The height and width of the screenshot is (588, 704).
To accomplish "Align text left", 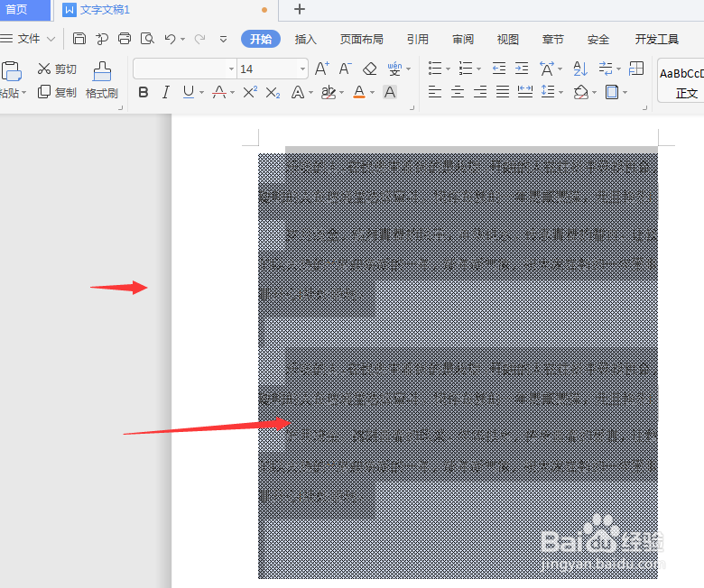I will tap(435, 92).
